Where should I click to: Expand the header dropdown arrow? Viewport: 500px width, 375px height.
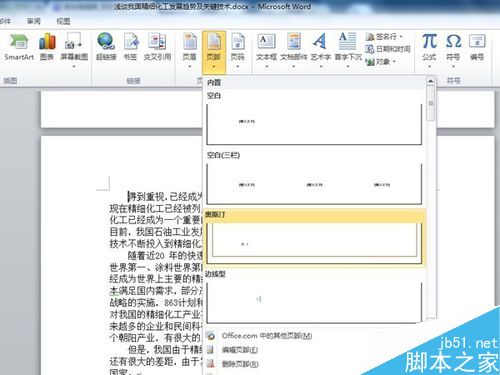click(189, 67)
